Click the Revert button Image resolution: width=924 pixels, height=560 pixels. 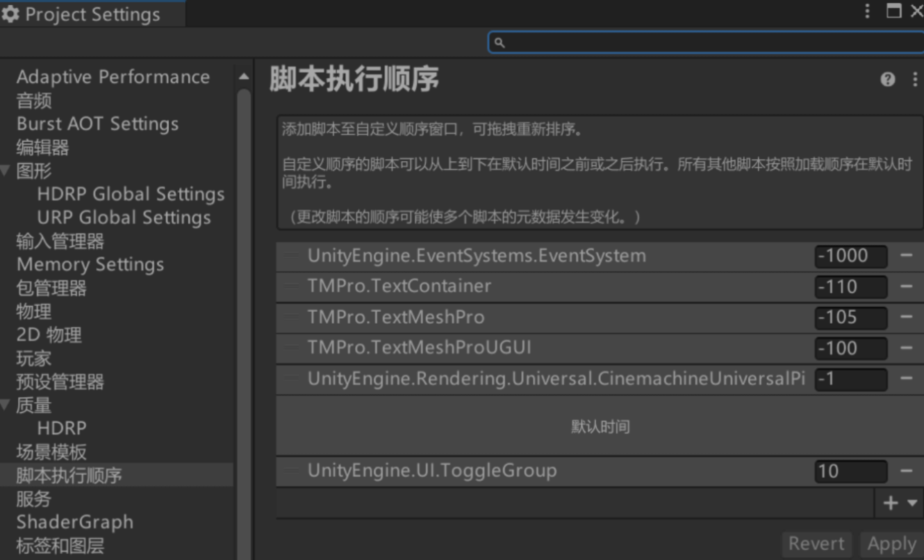coord(817,544)
